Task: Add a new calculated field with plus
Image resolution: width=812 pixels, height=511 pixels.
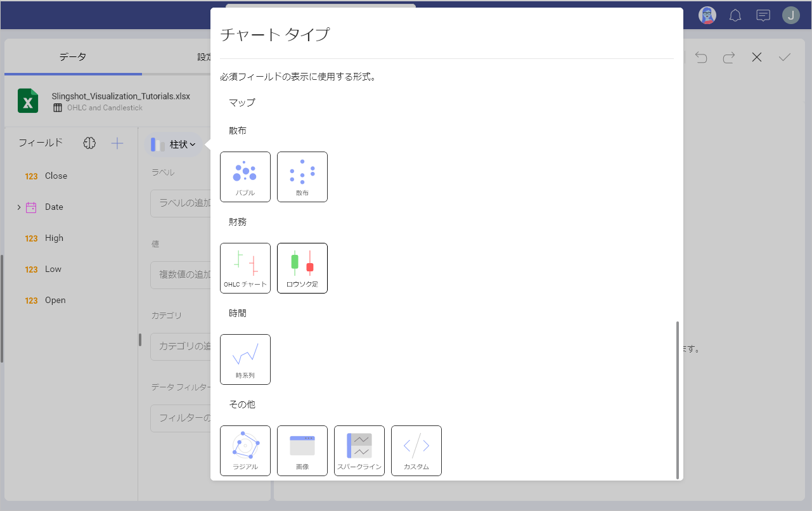Action: 117,143
